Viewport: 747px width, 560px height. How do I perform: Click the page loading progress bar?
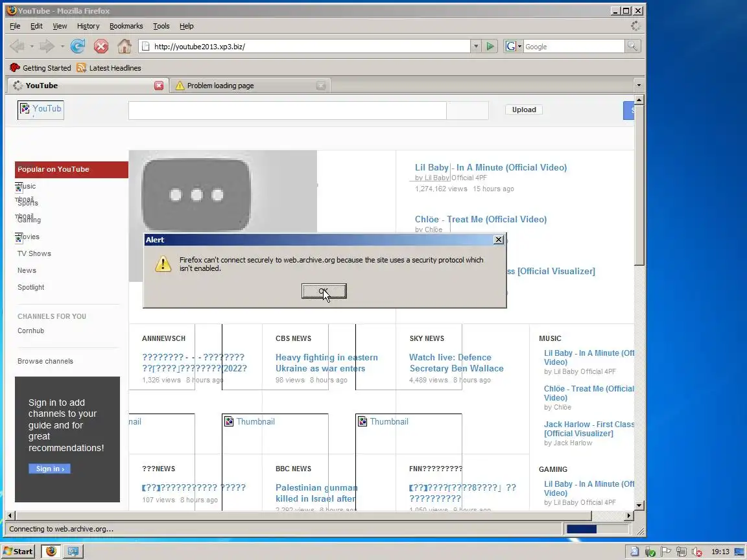pyautogui.click(x=597, y=529)
